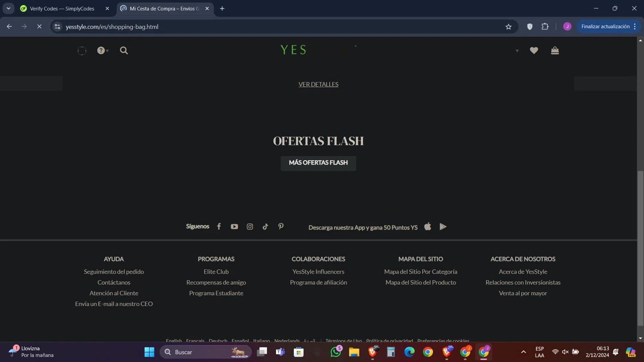The width and height of the screenshot is (644, 362).
Task: Open Mapa del Sitio del Producto
Action: click(x=421, y=283)
